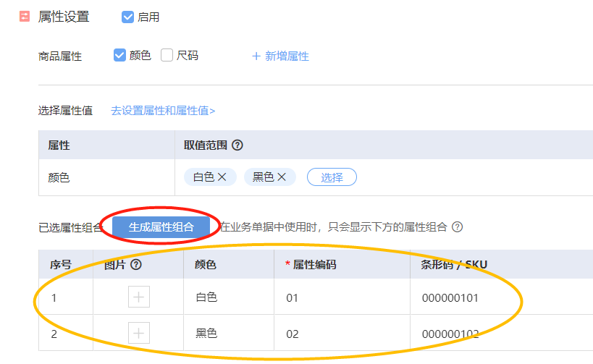The width and height of the screenshot is (593, 364).
Task: Click attribute code field 01
Action: (x=342, y=297)
